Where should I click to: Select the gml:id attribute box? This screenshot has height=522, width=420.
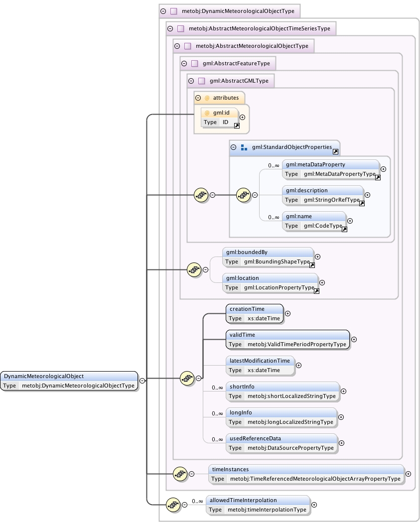click(220, 117)
